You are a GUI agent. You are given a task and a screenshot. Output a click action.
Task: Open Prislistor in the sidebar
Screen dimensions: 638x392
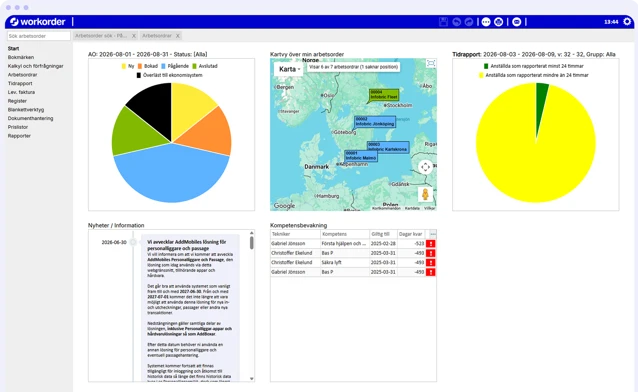pyautogui.click(x=18, y=127)
